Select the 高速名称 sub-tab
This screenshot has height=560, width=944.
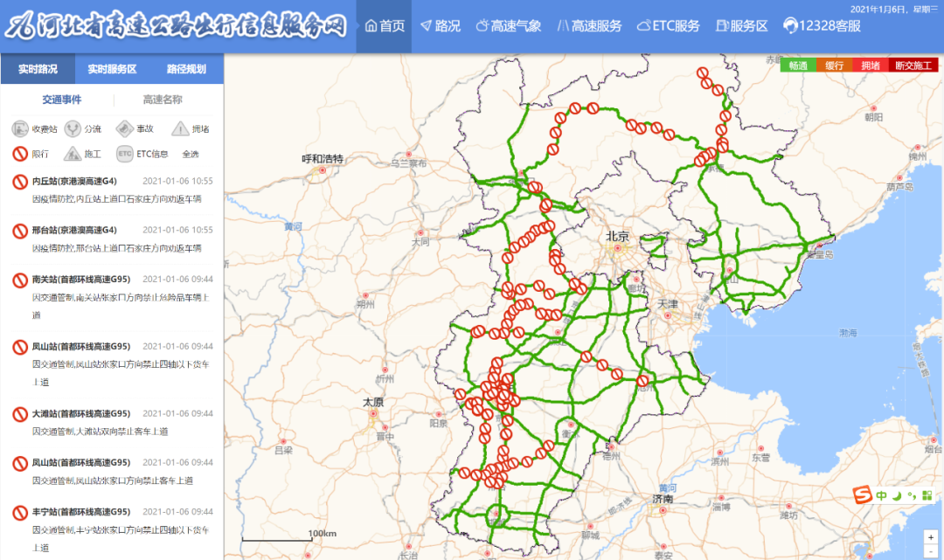point(163,100)
